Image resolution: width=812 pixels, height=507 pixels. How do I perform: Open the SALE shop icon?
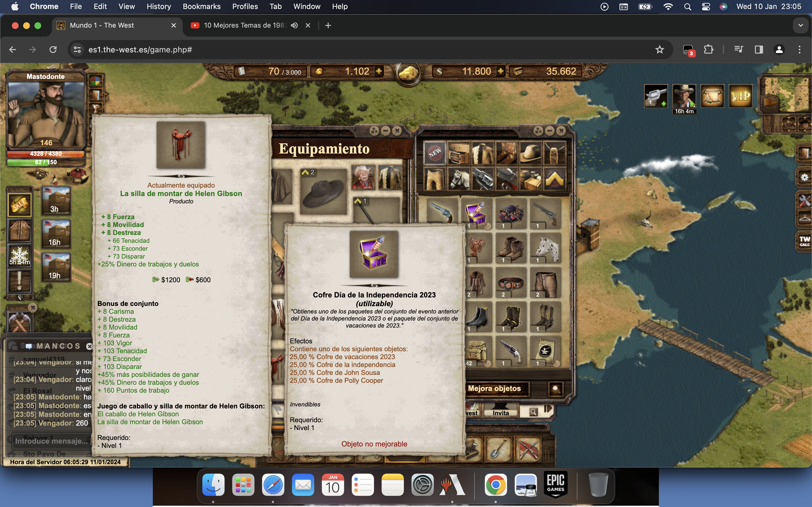click(19, 204)
